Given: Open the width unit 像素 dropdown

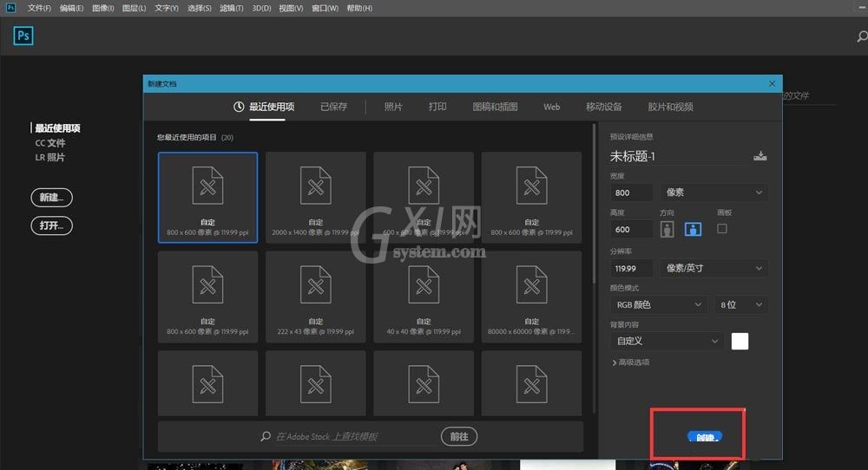Looking at the screenshot, I should (x=713, y=193).
